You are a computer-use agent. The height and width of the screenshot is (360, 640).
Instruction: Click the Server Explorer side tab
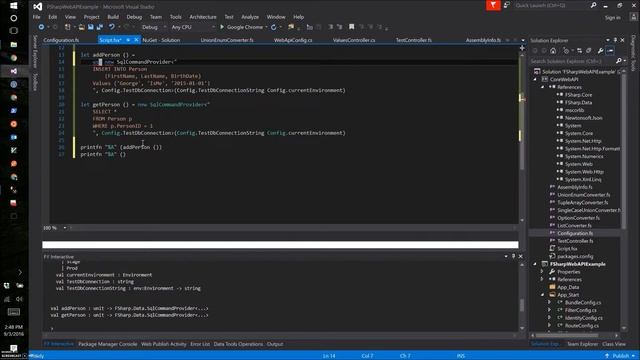click(x=35, y=51)
